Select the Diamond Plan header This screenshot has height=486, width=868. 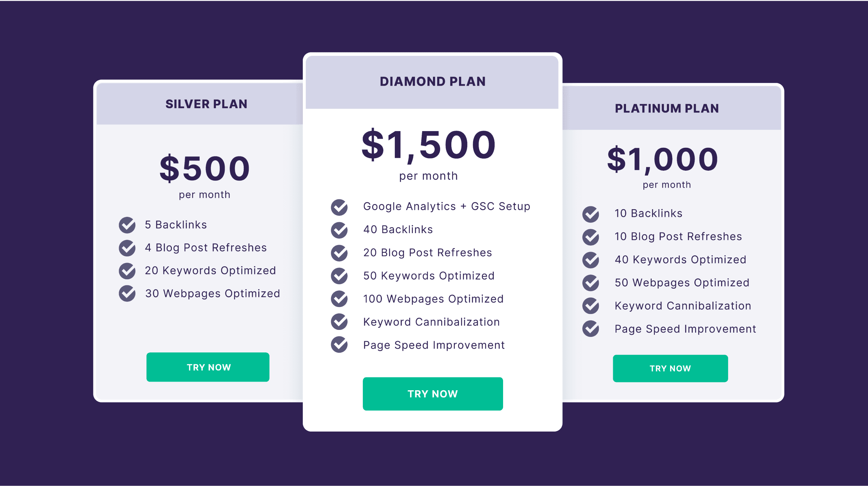coord(433,81)
